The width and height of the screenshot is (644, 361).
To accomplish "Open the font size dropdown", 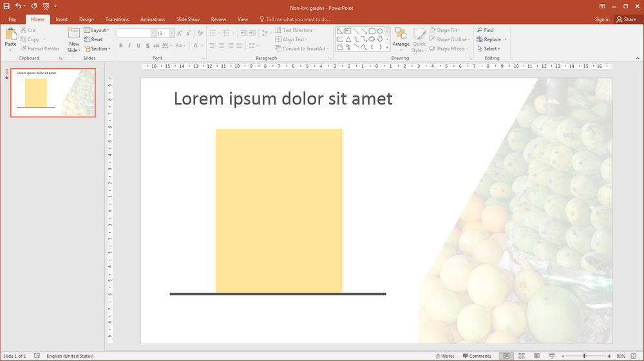I will (x=172, y=34).
